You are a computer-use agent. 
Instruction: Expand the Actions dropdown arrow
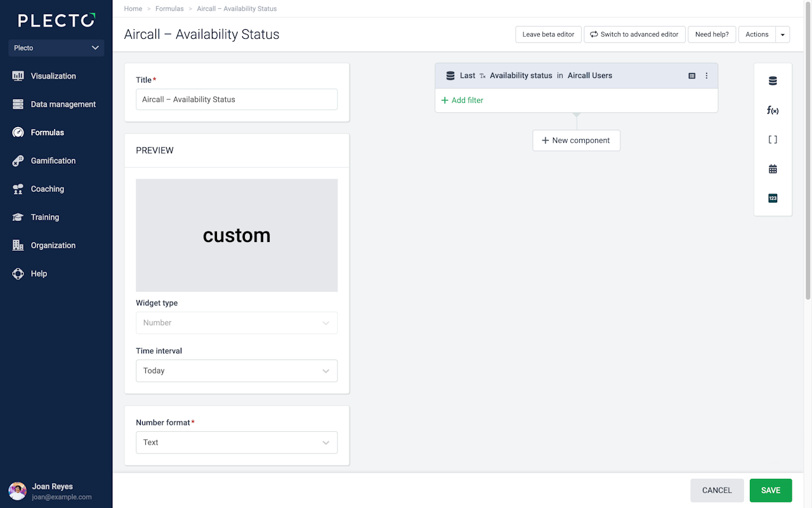click(783, 34)
